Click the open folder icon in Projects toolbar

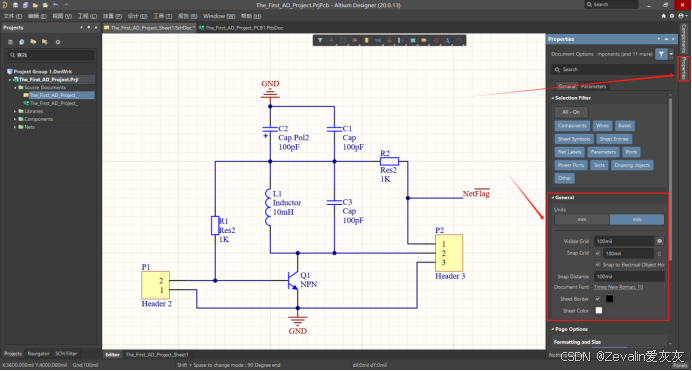click(x=33, y=42)
